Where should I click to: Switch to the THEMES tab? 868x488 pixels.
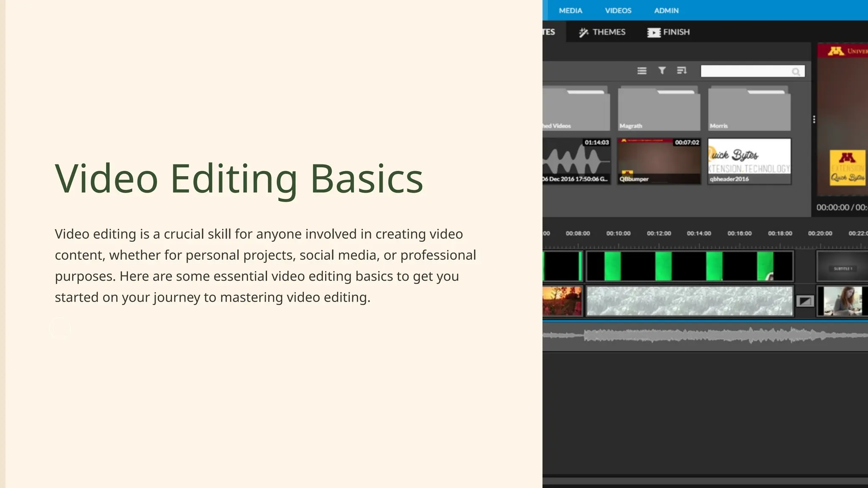[x=602, y=32]
